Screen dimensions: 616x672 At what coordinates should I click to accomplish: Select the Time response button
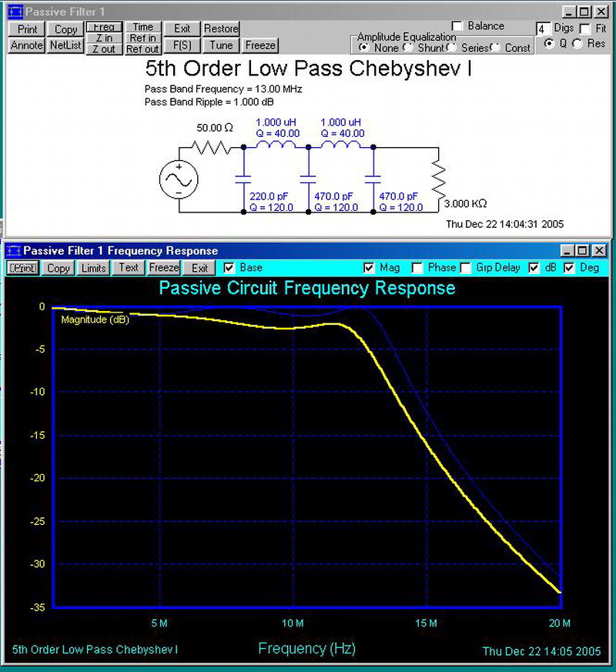(142, 27)
